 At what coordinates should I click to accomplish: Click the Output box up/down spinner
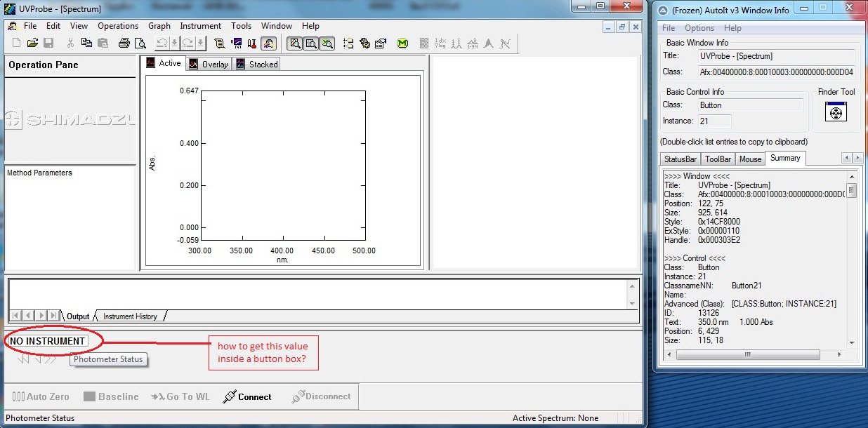pos(632,294)
